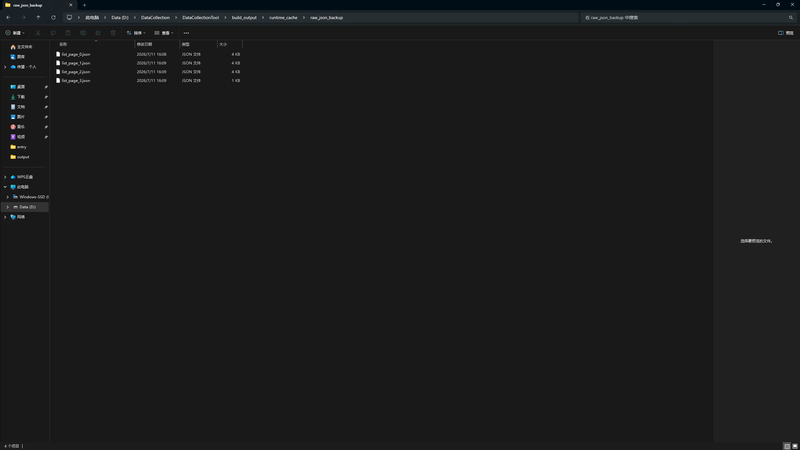Click pin icon beside 桌面 in sidebar
The width and height of the screenshot is (800, 450).
pos(46,87)
